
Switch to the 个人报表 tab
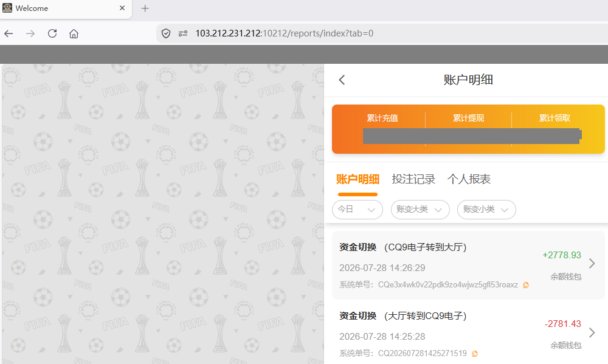coord(469,179)
